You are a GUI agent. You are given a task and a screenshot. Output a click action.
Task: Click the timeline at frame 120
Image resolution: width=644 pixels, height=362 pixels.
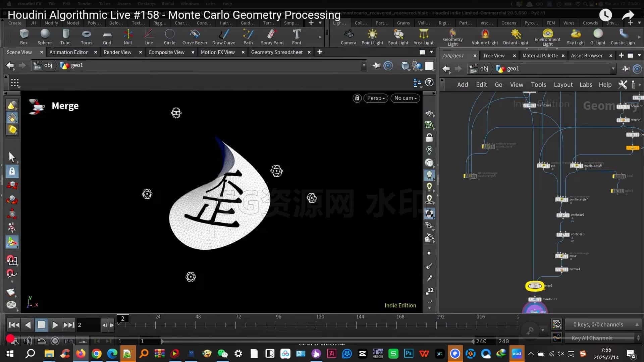[x=316, y=324]
